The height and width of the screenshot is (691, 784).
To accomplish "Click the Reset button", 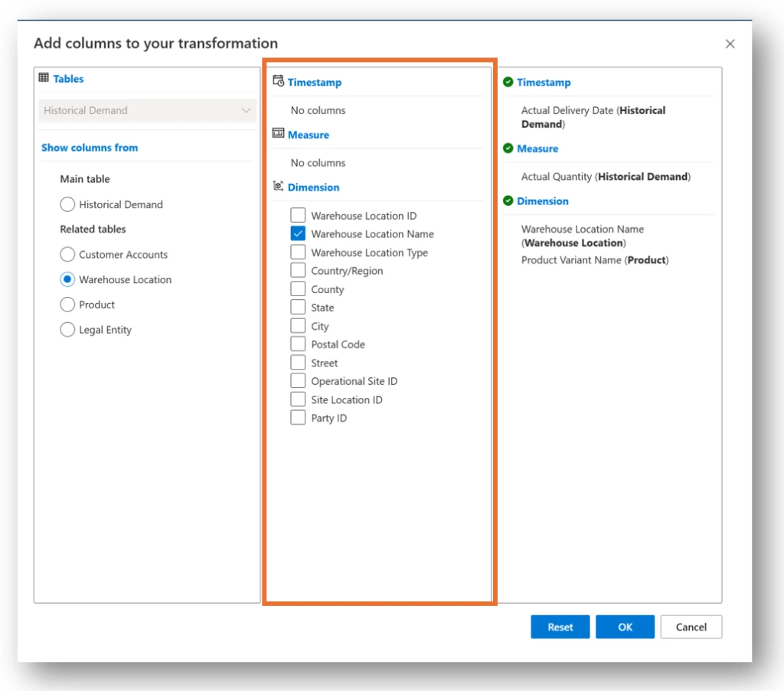I will click(x=560, y=627).
